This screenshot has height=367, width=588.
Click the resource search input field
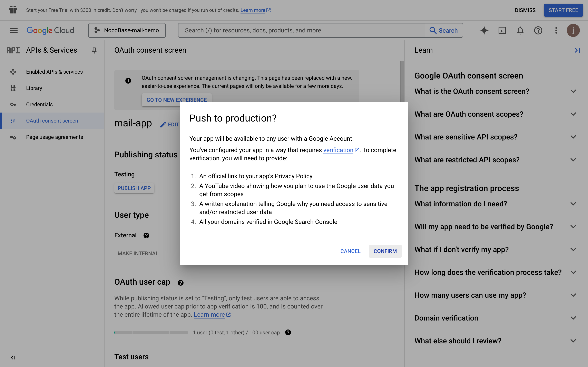click(x=301, y=30)
